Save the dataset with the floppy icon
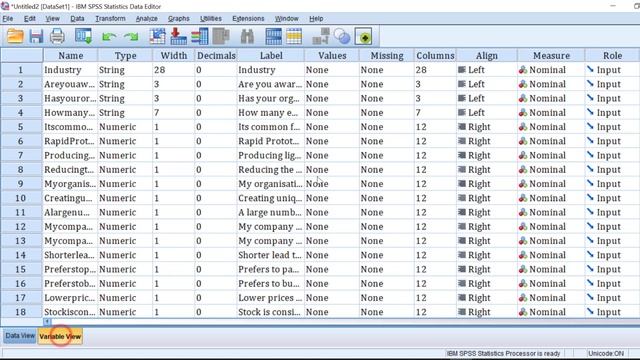The width and height of the screenshot is (640, 360). [x=36, y=36]
